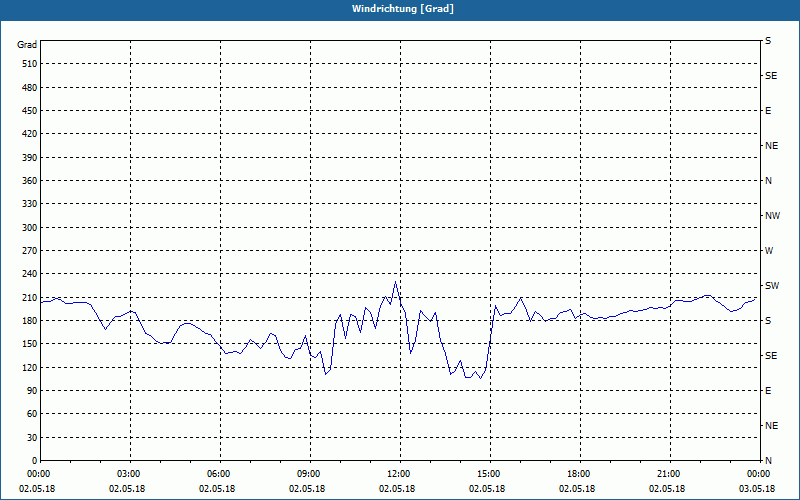Click the NW compass label

[772, 216]
